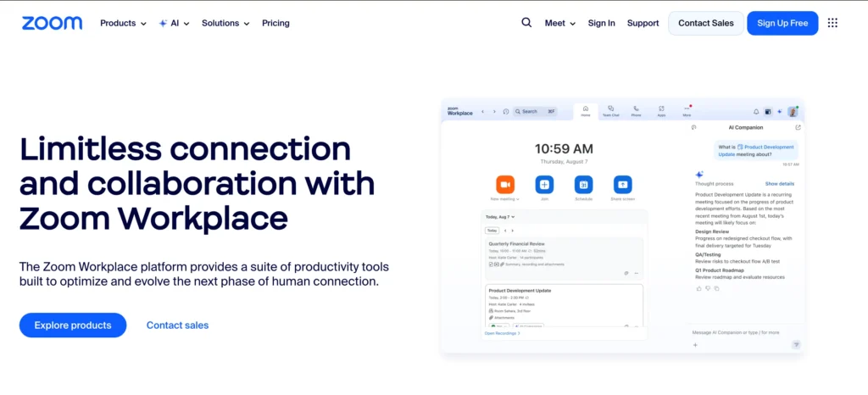Expand the Products dropdown menu
Image resolution: width=868 pixels, height=395 pixels.
[123, 23]
